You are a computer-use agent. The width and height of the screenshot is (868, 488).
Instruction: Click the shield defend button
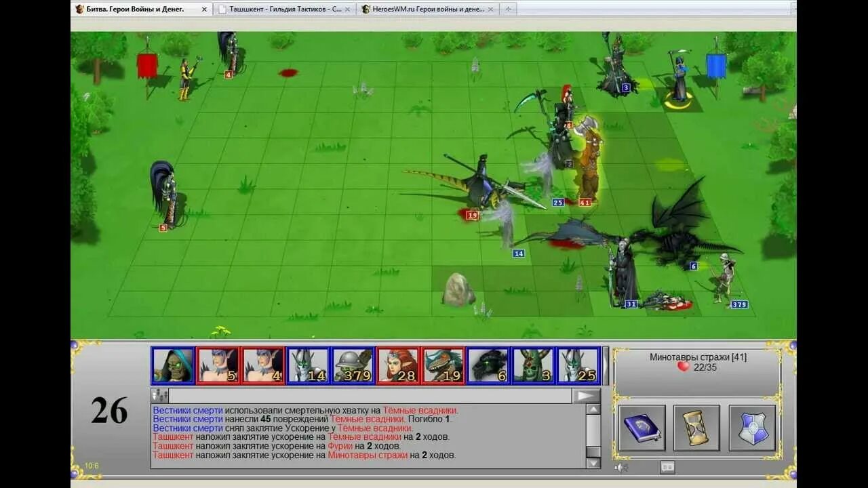752,428
